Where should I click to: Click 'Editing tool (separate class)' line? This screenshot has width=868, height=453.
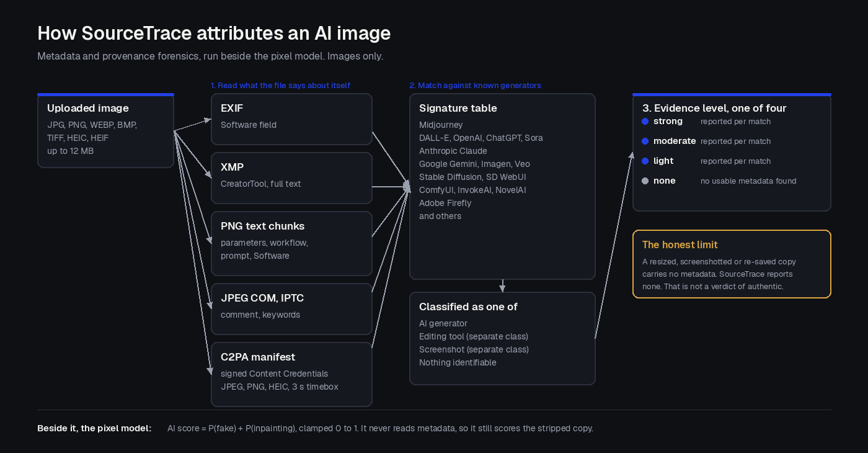pos(474,336)
